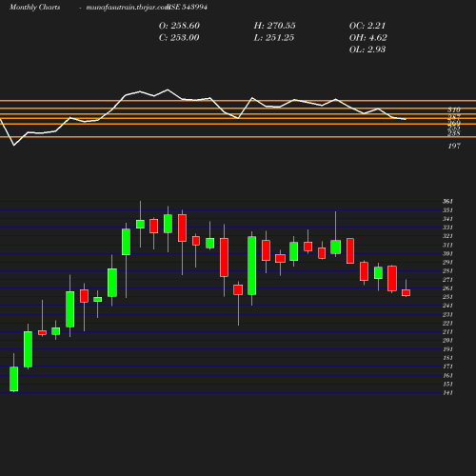Click the 291 price axis label
The height and width of the screenshot is (476, 476).
[x=447, y=262]
